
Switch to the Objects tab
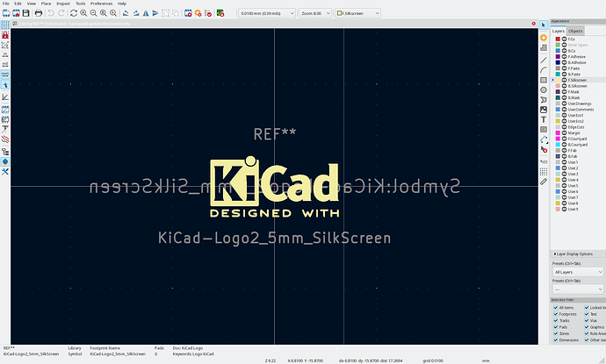[x=575, y=31]
